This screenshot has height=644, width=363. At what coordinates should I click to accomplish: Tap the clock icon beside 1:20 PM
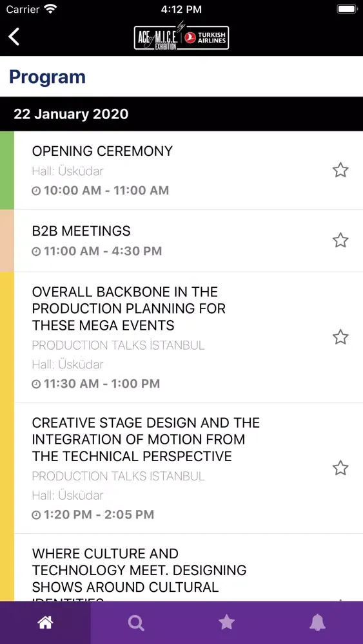point(36,515)
